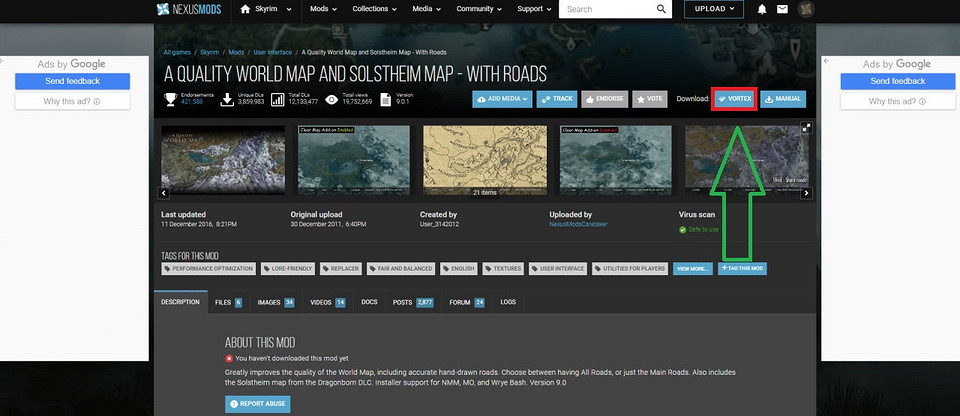Click the Track button

(x=557, y=99)
